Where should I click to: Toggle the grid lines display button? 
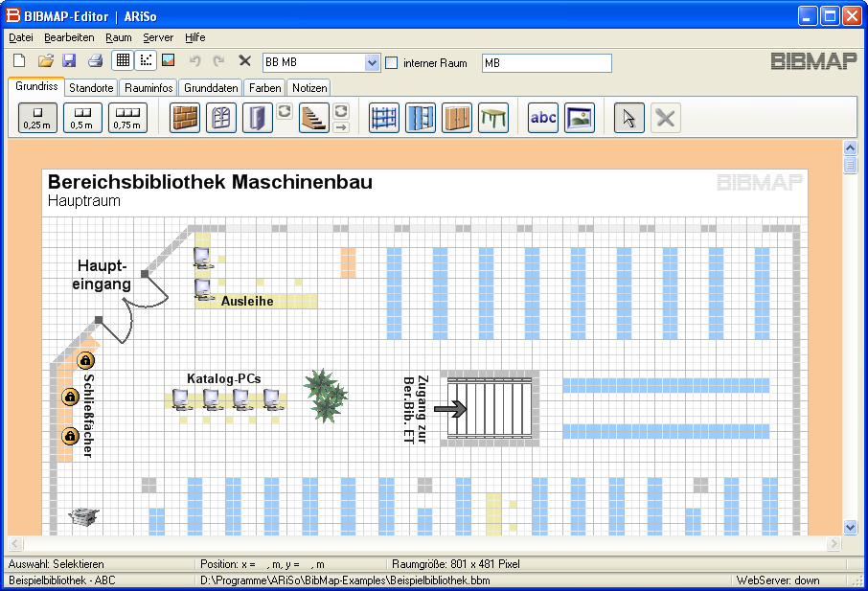pyautogui.click(x=123, y=60)
